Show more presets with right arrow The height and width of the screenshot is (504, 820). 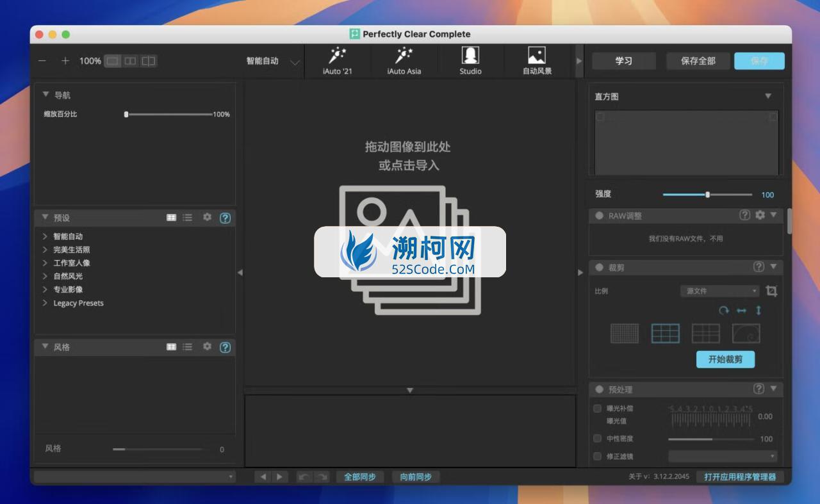tap(579, 61)
